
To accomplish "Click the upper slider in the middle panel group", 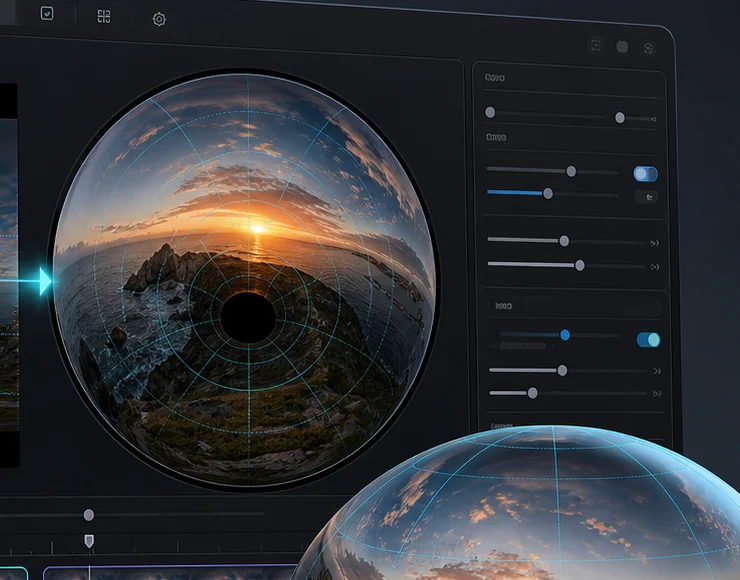I will point(565,241).
